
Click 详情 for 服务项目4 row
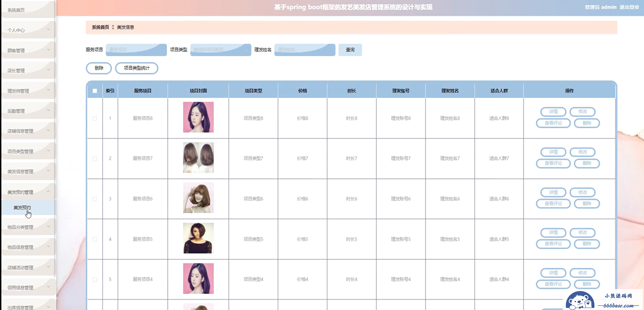[x=553, y=273]
